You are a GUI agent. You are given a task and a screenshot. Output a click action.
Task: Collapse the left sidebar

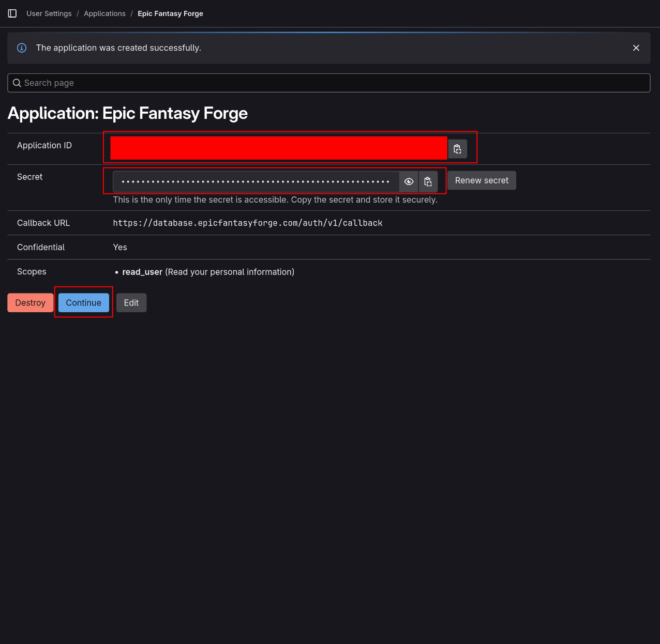click(12, 13)
